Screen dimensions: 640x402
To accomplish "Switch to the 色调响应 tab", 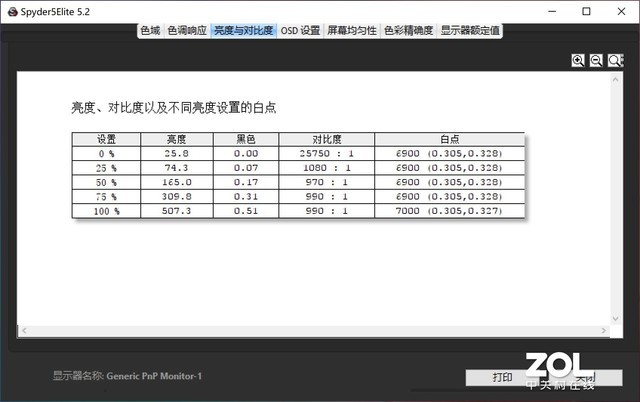I will click(x=187, y=31).
